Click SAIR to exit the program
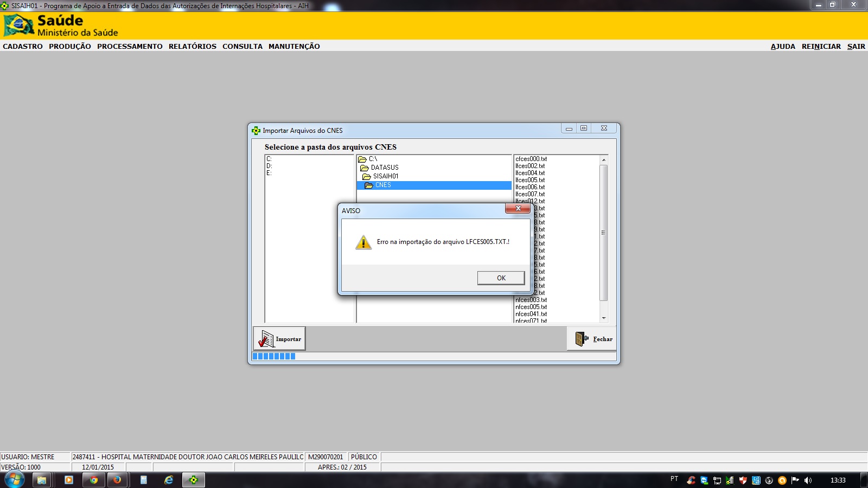Image resolution: width=868 pixels, height=488 pixels. (856, 47)
